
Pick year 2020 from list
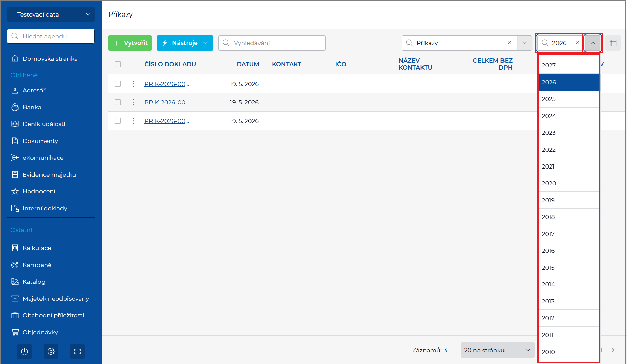[x=569, y=183]
